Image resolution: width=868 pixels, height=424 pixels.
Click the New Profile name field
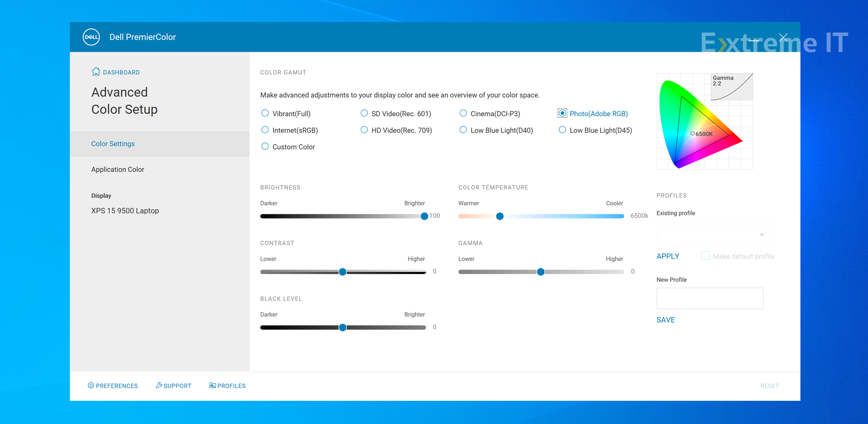click(710, 298)
